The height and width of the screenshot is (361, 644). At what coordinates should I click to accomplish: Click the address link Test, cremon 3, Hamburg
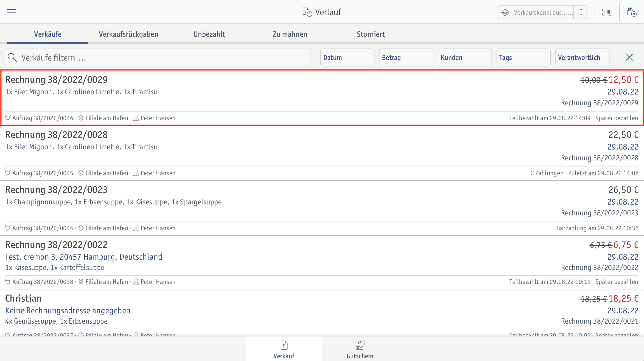(x=84, y=257)
